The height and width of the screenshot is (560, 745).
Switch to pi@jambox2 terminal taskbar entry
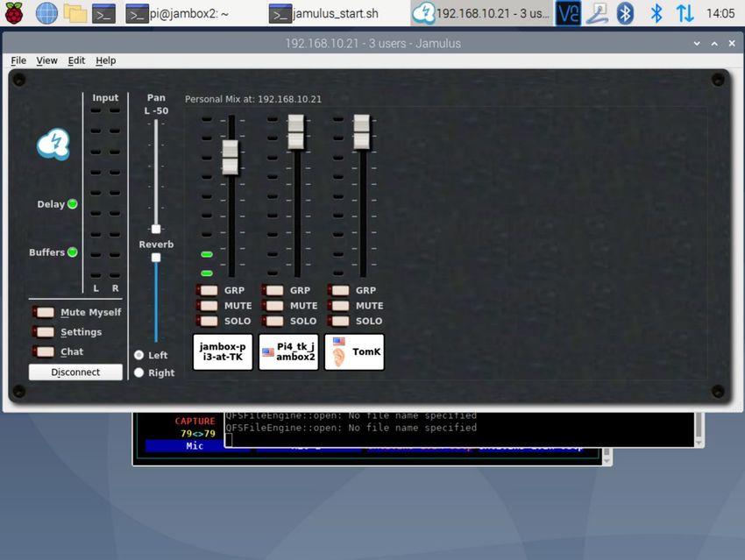[177, 14]
